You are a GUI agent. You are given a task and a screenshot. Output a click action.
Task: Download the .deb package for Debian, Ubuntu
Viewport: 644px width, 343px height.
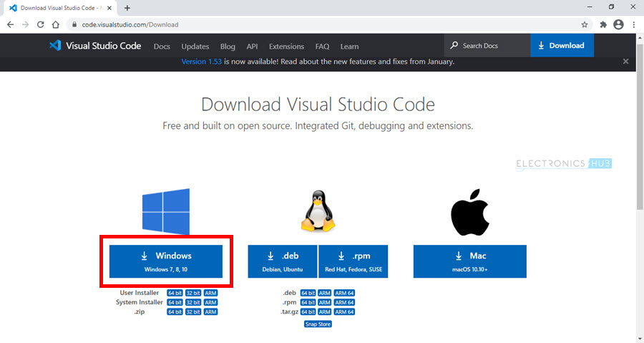click(283, 261)
